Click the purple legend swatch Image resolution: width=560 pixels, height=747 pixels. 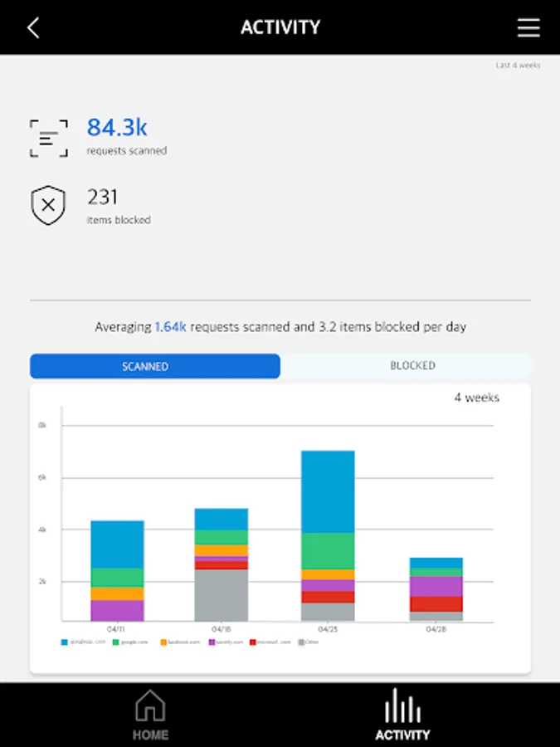tap(212, 642)
